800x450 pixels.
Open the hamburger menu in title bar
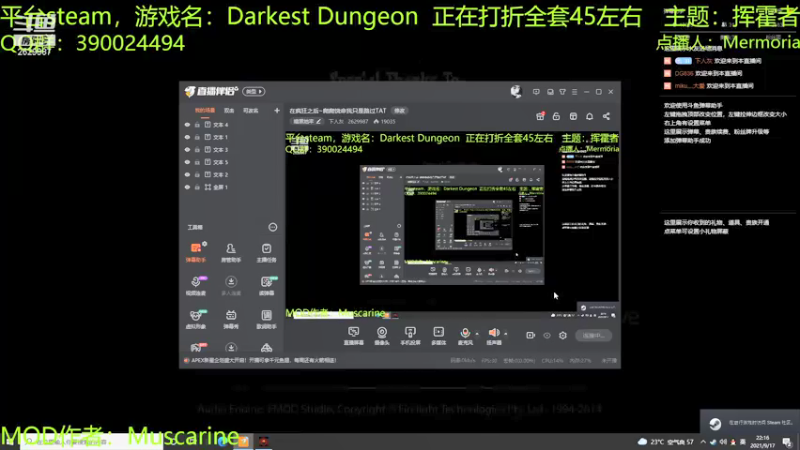[x=574, y=92]
